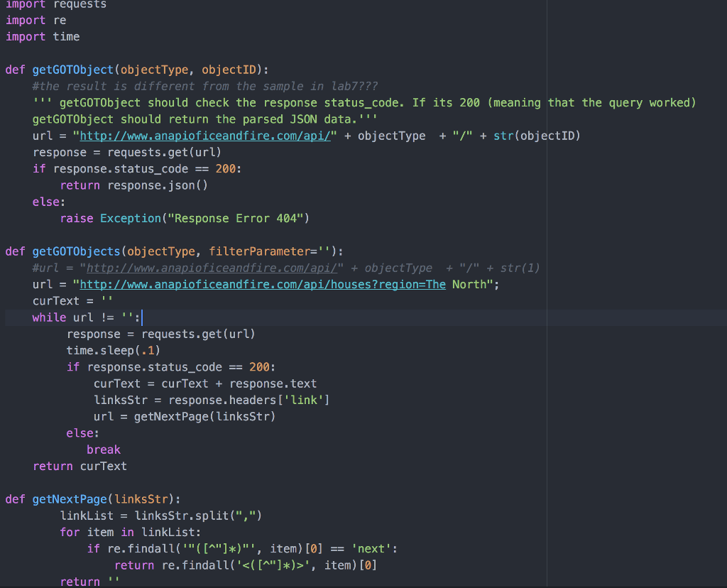Click the 'for item in linkList' line

(131, 532)
